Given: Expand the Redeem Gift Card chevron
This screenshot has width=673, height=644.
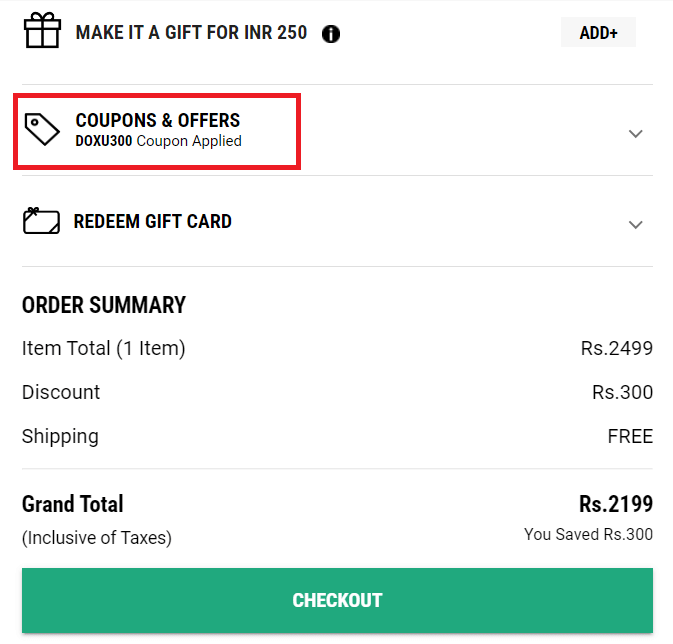Looking at the screenshot, I should [635, 224].
